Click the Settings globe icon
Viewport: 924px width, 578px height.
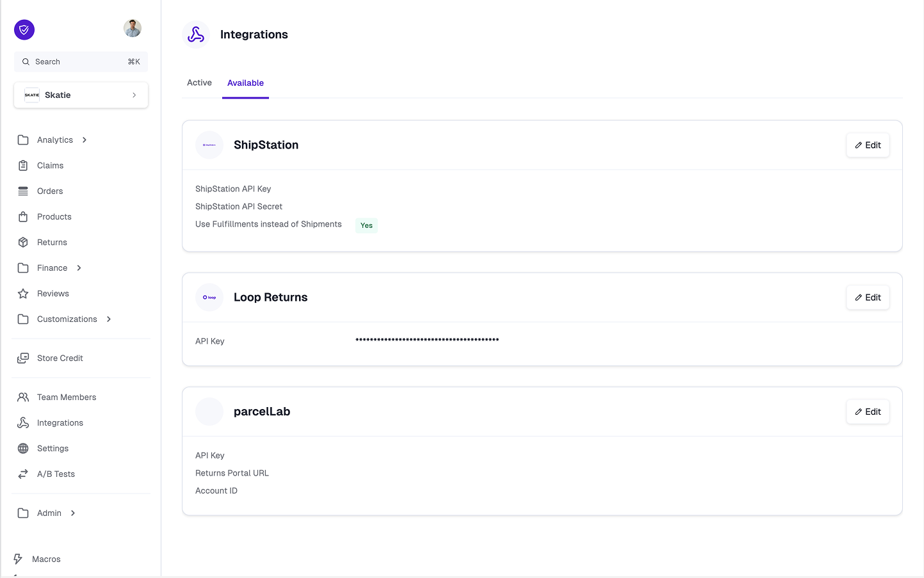point(23,448)
